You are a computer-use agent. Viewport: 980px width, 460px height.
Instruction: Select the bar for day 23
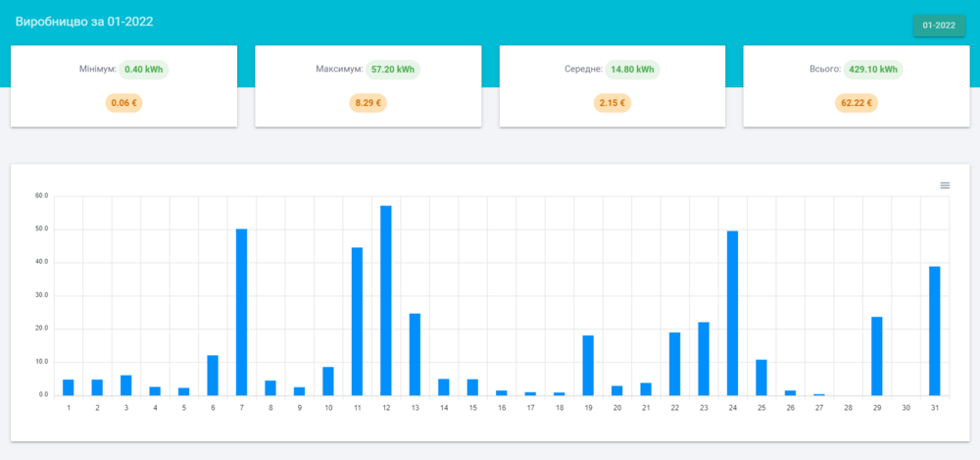click(704, 359)
